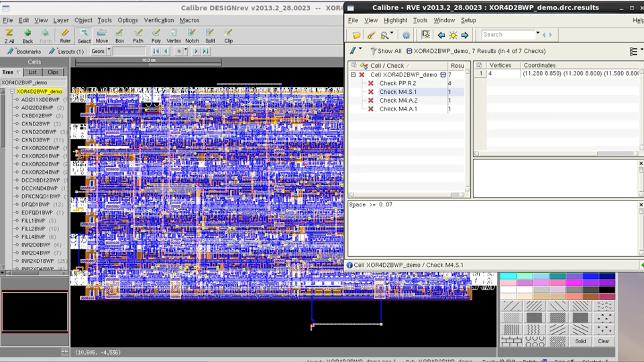Click the RVE Search field
The height and width of the screenshot is (362, 644).
508,34
